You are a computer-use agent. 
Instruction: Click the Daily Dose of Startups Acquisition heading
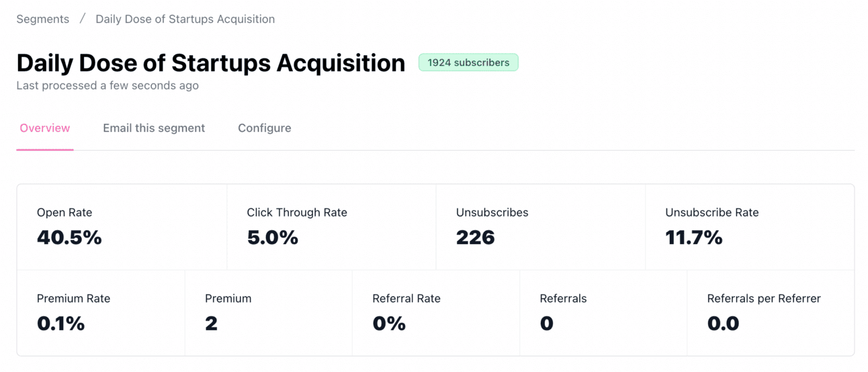[211, 63]
